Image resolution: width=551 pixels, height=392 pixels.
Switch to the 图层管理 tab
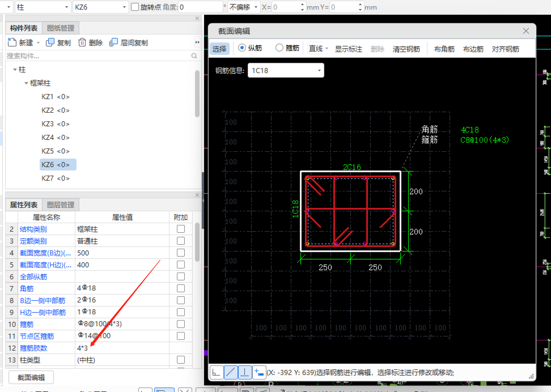pyautogui.click(x=61, y=205)
